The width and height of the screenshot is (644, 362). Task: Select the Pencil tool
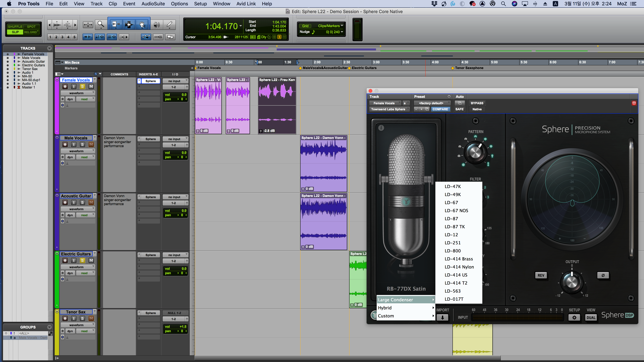(170, 24)
